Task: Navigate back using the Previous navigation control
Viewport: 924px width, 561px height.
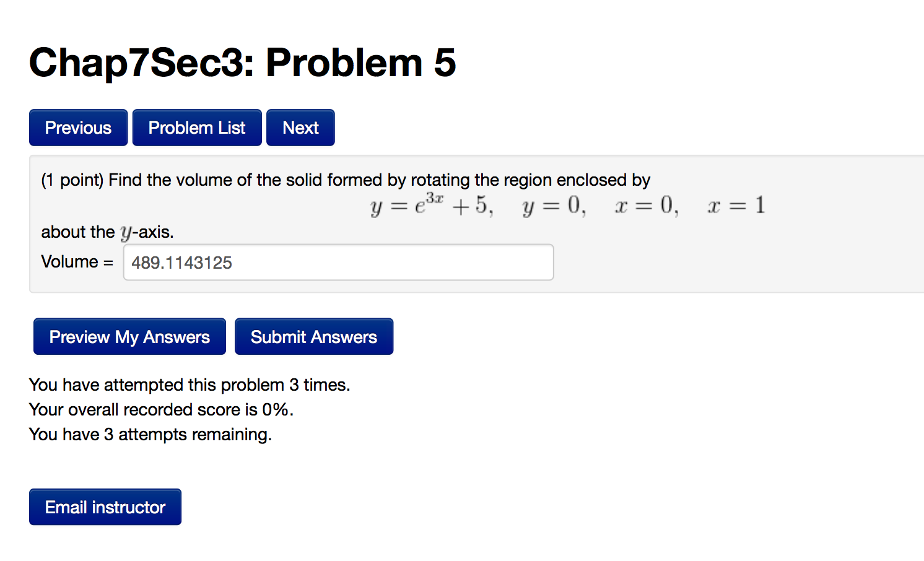Action: 78,127
